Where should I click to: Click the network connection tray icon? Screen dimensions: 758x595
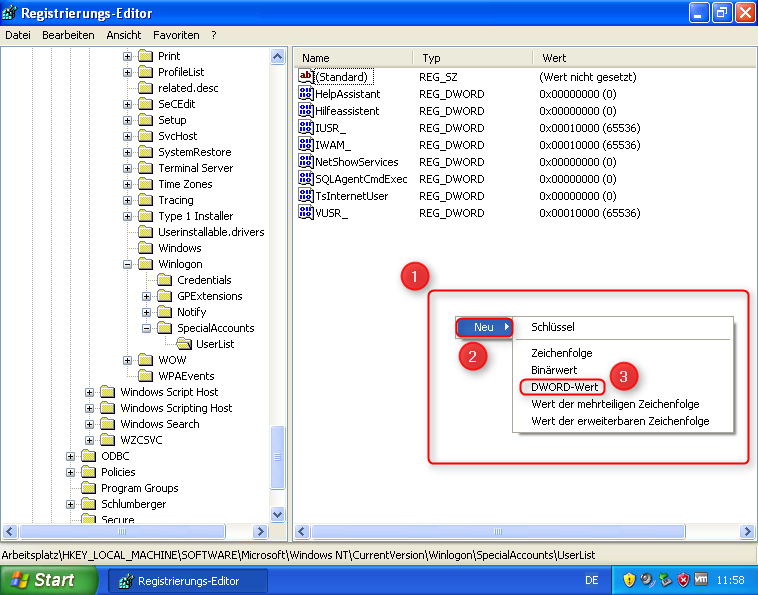pos(665,579)
